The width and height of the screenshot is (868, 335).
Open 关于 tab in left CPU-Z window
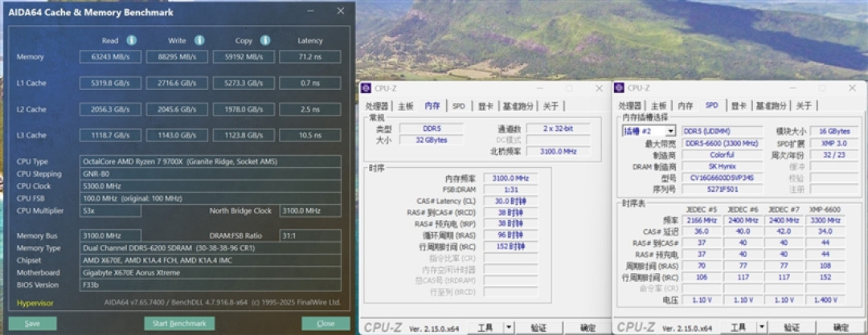pyautogui.click(x=551, y=106)
